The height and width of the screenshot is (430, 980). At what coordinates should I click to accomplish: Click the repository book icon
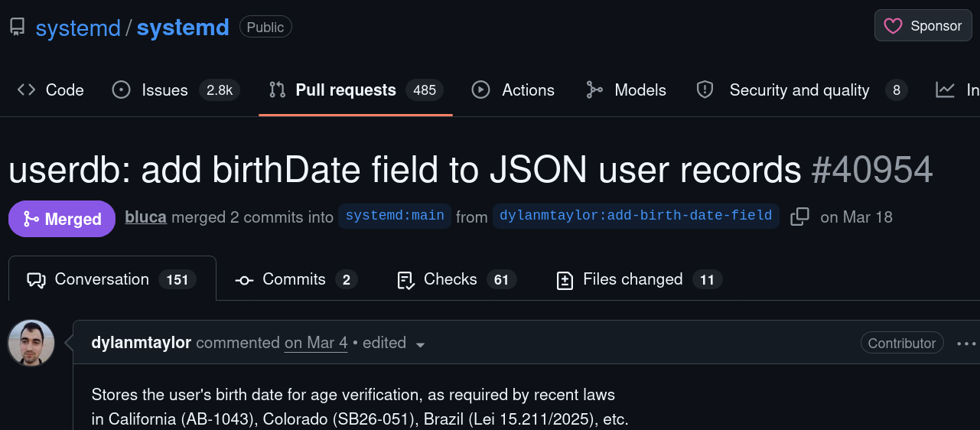click(x=17, y=28)
